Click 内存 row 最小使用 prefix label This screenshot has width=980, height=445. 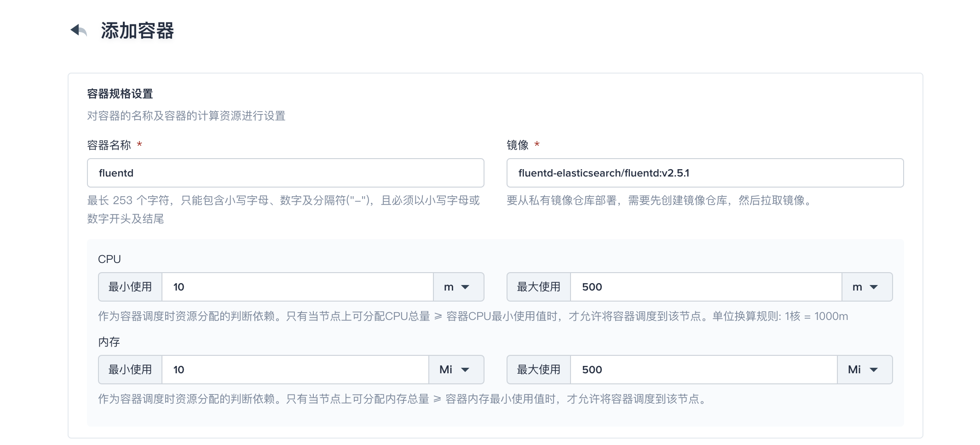130,370
